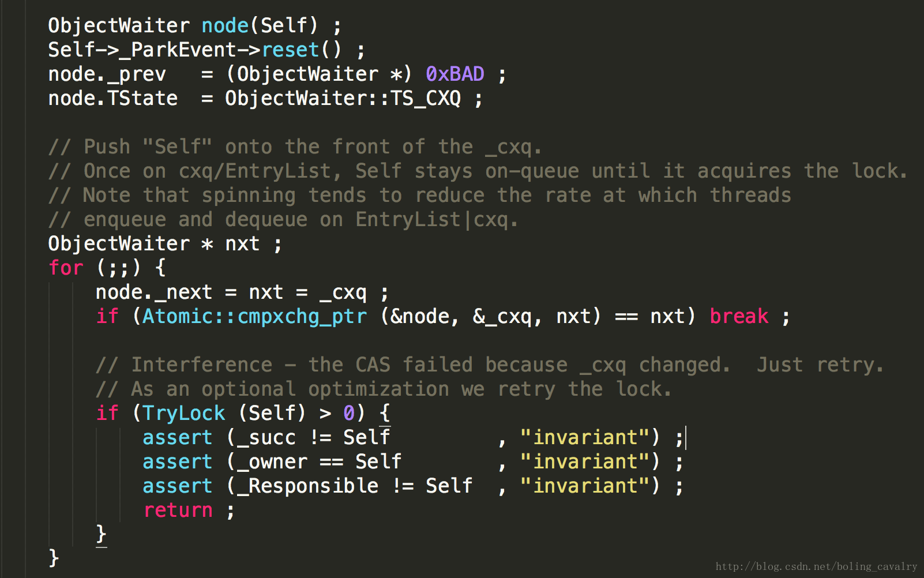Click the assert _succ != Self line
Screen dimensions: 924x578
pos(413,437)
